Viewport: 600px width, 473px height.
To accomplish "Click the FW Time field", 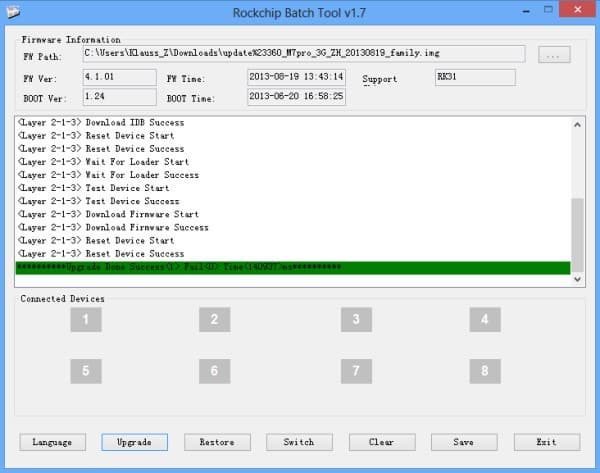I will point(296,77).
